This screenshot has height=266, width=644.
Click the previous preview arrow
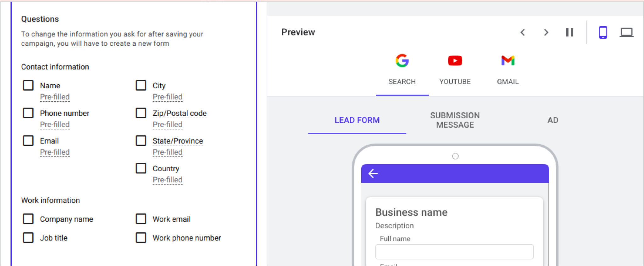coord(523,32)
